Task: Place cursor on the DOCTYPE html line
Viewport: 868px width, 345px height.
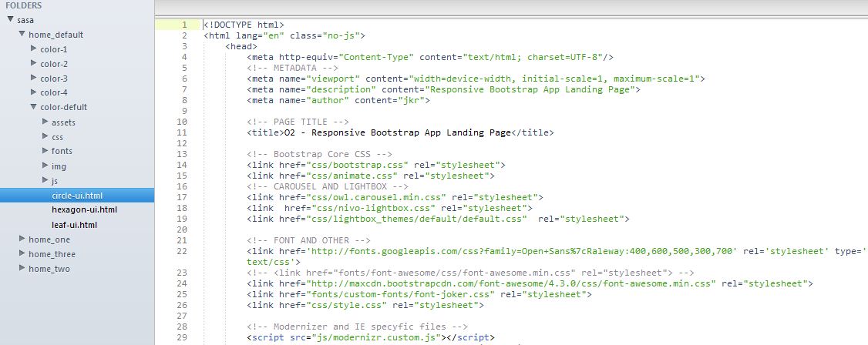Action: pos(244,25)
